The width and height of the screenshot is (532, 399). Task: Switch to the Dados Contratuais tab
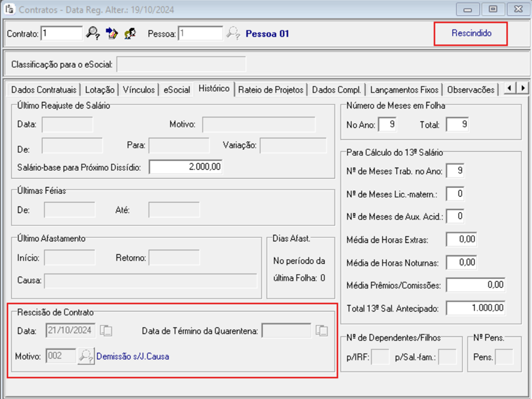pos(44,90)
